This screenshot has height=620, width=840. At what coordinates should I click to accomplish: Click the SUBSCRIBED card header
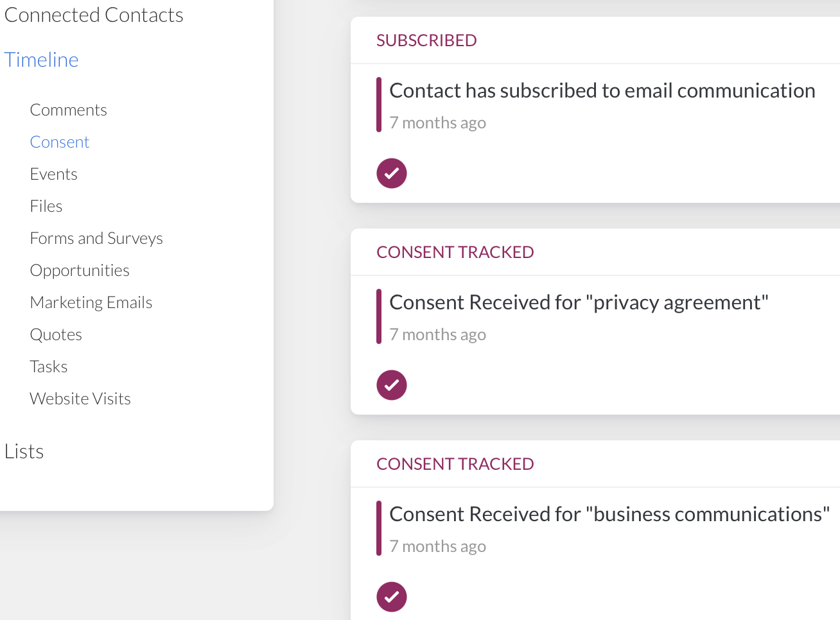point(426,40)
